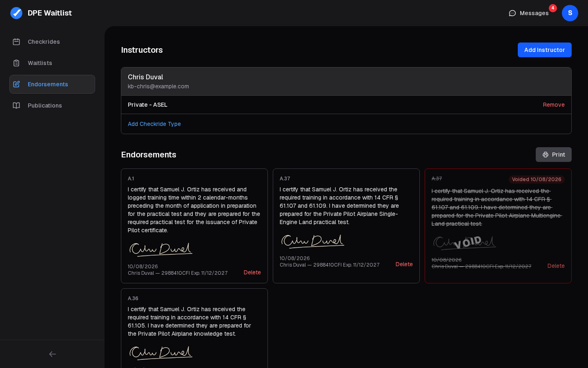Click the Messages chat bubble icon

pyautogui.click(x=512, y=13)
